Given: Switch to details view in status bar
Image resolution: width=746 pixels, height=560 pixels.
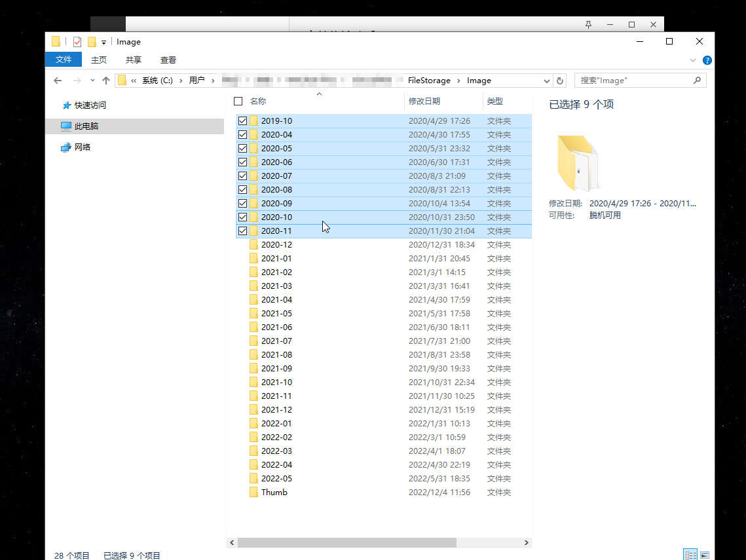Looking at the screenshot, I should (x=690, y=555).
